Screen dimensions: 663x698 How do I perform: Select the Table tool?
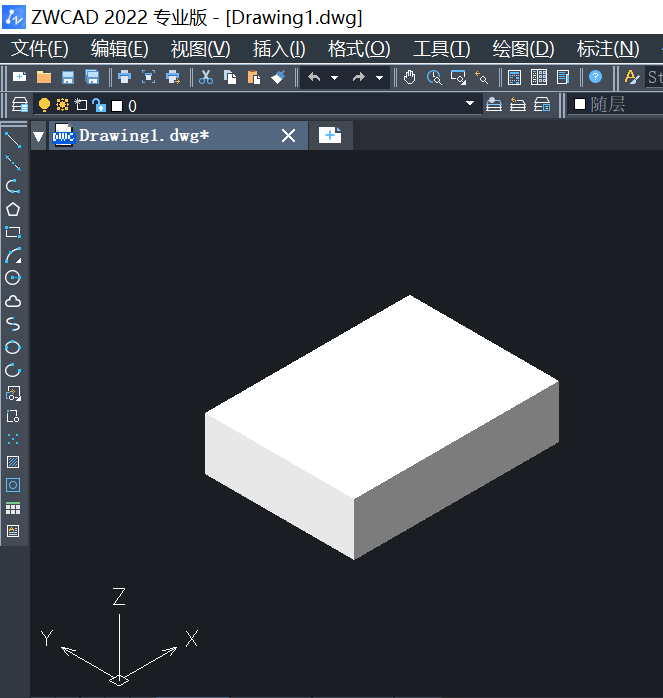click(x=13, y=508)
